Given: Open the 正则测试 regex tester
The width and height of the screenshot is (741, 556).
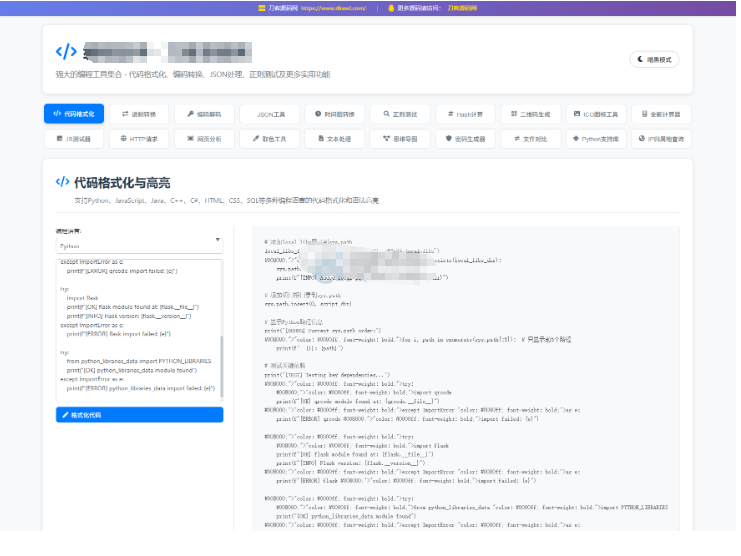Looking at the screenshot, I should [400, 114].
